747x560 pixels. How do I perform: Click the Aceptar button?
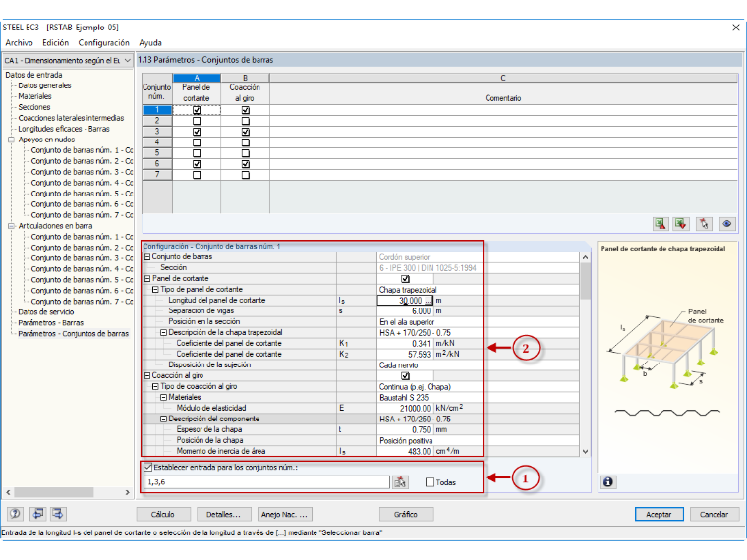click(x=659, y=514)
